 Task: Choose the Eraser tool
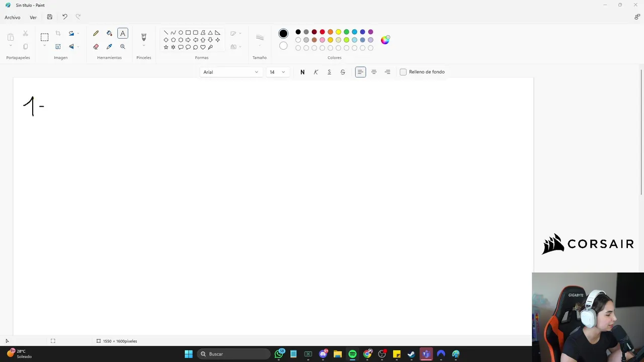[96, 46]
